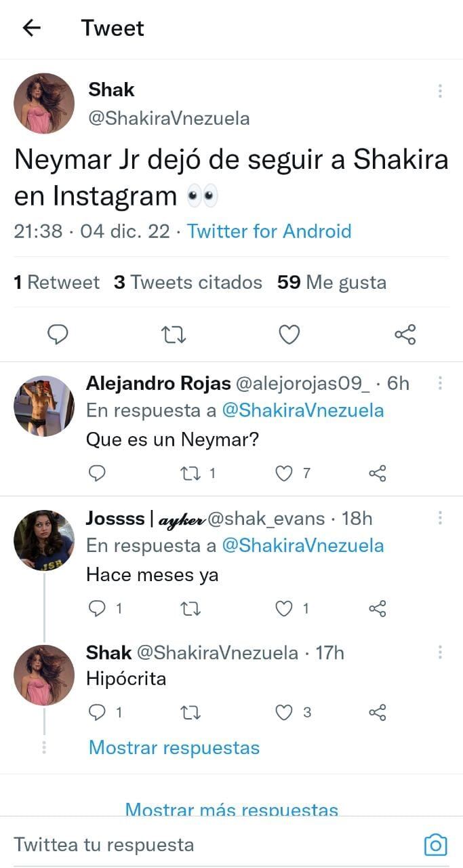Tap the back arrow icon
Screen dimensions: 463x868
tap(32, 28)
